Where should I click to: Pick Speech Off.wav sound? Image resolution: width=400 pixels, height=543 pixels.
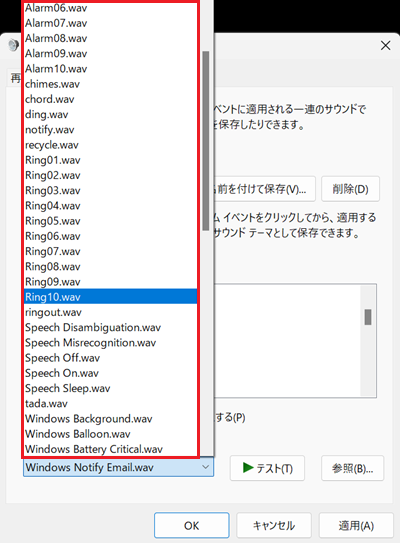click(x=111, y=358)
